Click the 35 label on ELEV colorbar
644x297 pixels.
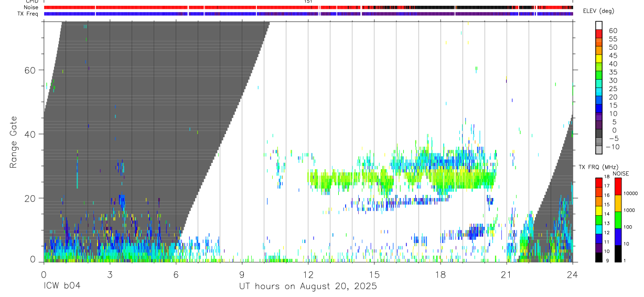click(613, 72)
